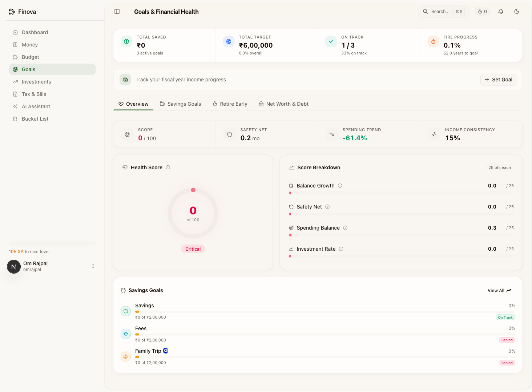Click the Set Goal button
Viewport: 532px width, 392px height.
coord(498,80)
